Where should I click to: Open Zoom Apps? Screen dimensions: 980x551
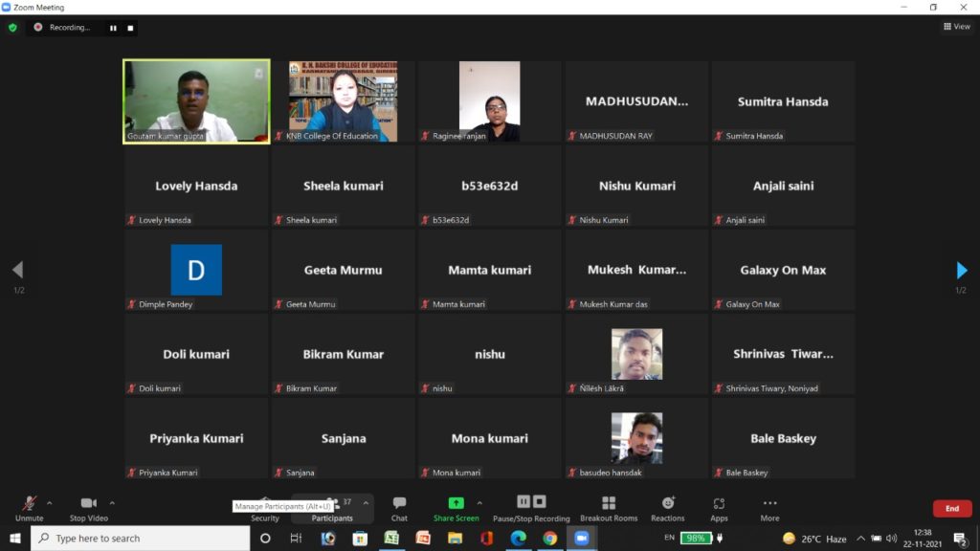[x=719, y=509]
